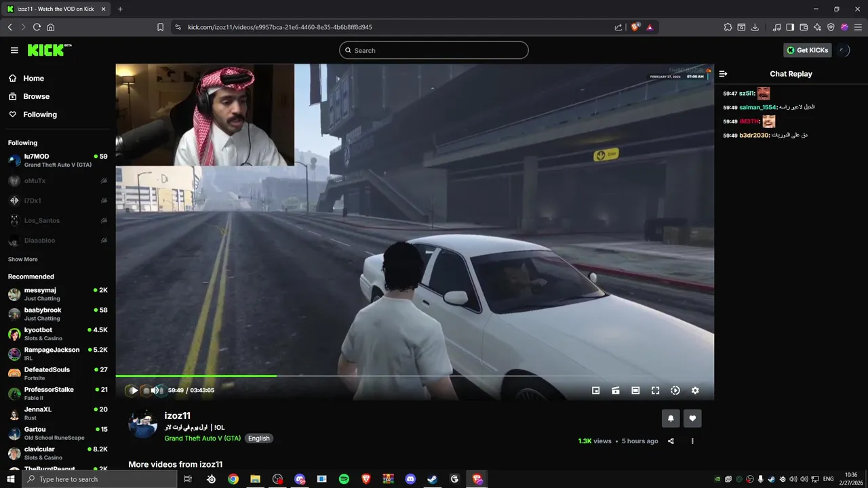Click sz5l1 username in chat
The image size is (868, 488).
pos(747,94)
